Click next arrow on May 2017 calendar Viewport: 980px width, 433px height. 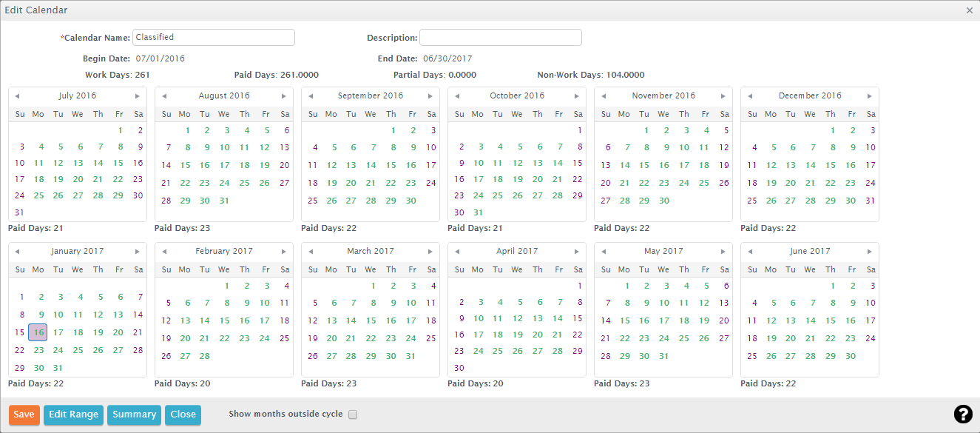click(723, 252)
